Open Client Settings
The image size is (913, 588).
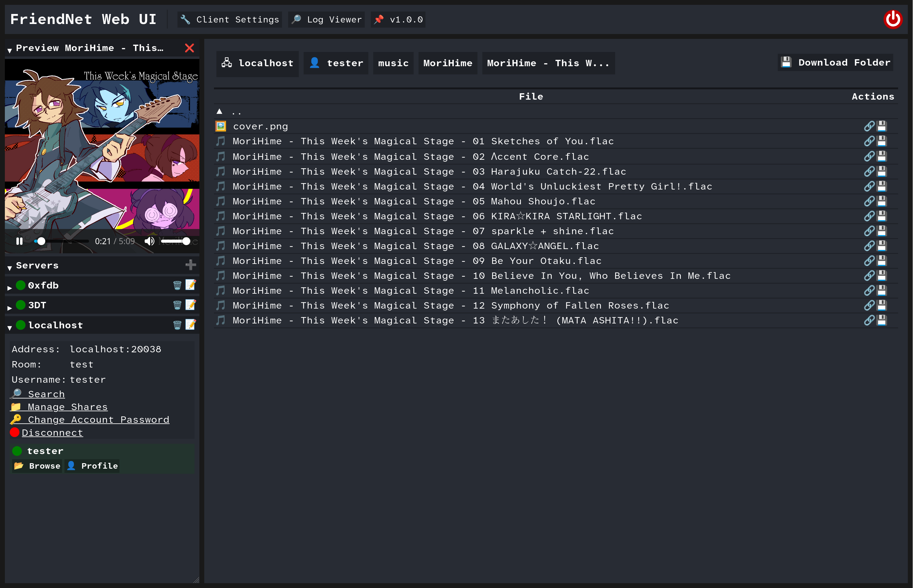click(x=229, y=19)
